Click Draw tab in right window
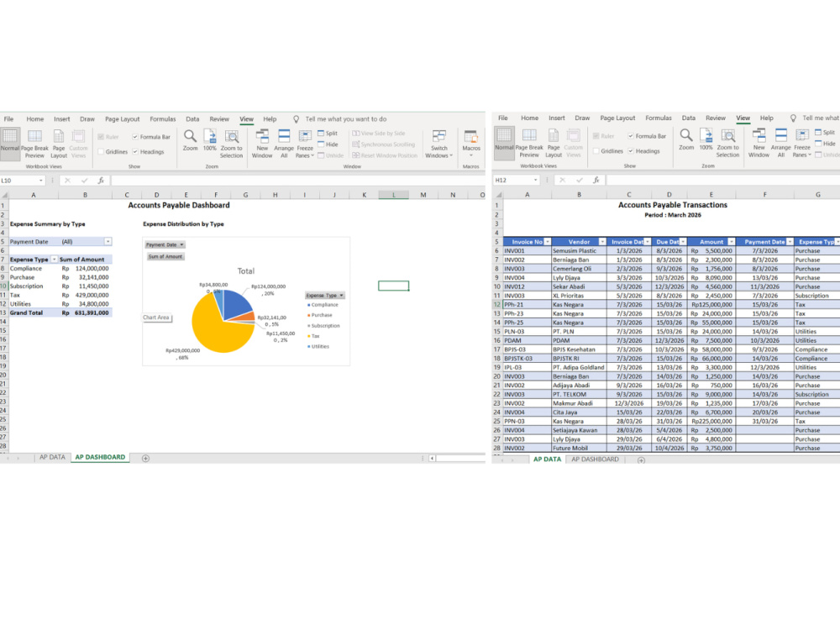 click(x=582, y=118)
